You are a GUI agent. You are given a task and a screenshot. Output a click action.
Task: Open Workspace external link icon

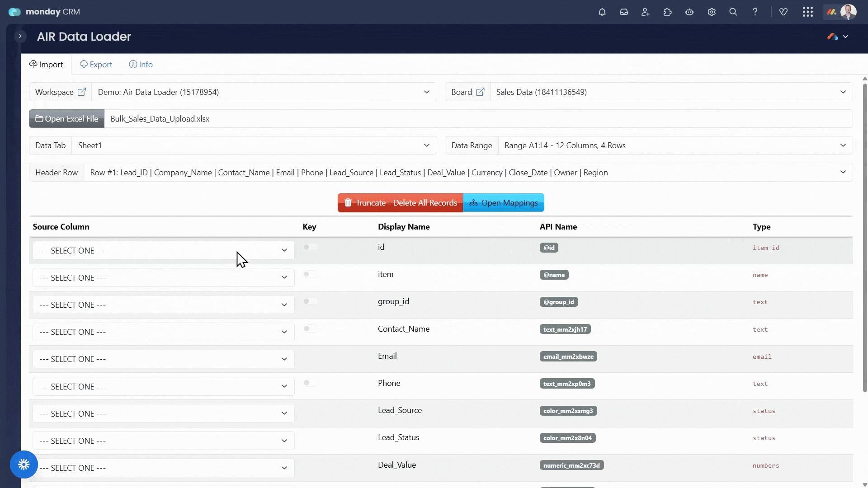click(x=82, y=92)
